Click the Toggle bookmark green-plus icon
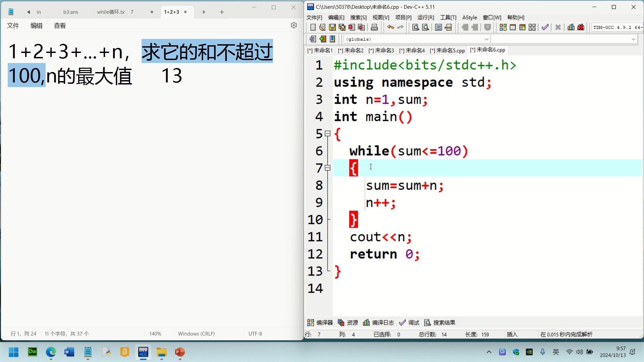The width and height of the screenshot is (644, 362). [x=323, y=39]
